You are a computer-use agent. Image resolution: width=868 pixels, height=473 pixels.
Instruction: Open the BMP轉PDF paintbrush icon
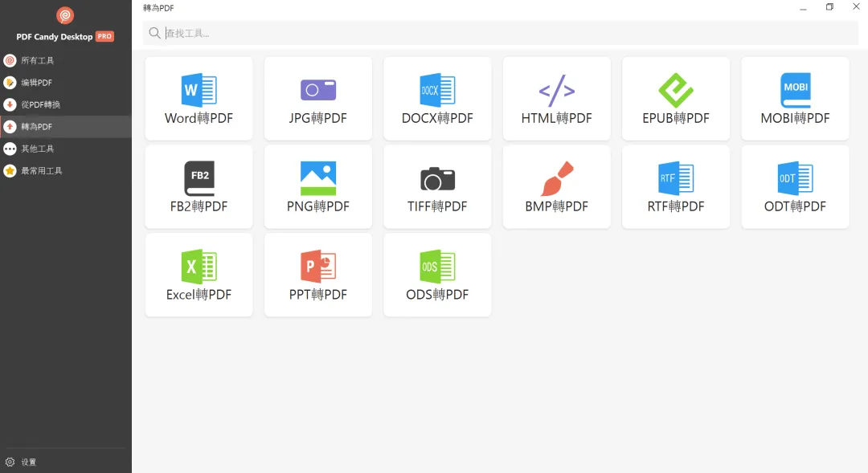click(557, 178)
